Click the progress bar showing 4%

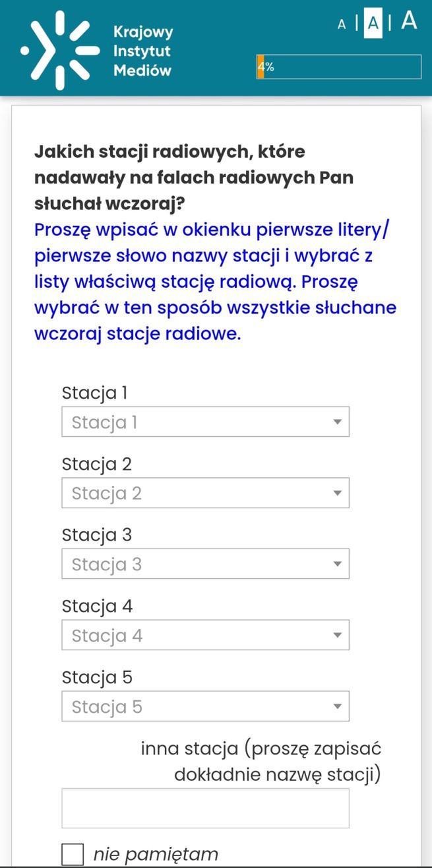pos(340,66)
